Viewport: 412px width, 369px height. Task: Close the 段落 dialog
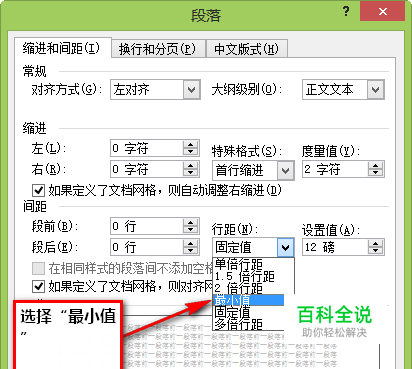pyautogui.click(x=382, y=12)
